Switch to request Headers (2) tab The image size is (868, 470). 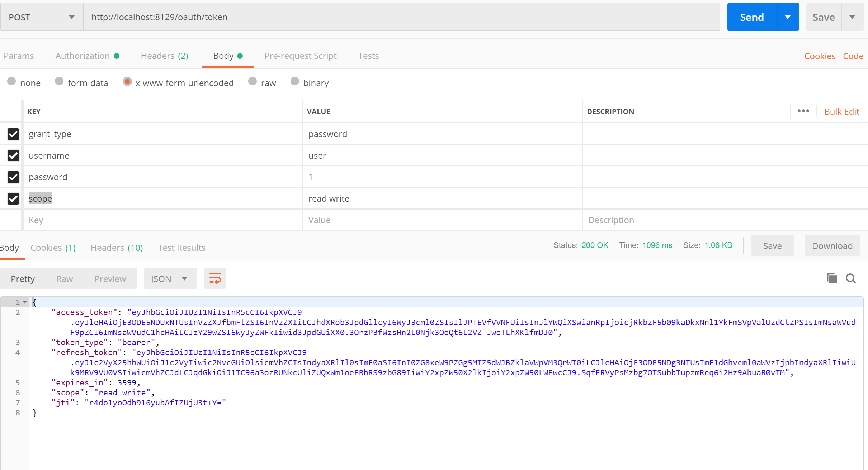tap(164, 56)
